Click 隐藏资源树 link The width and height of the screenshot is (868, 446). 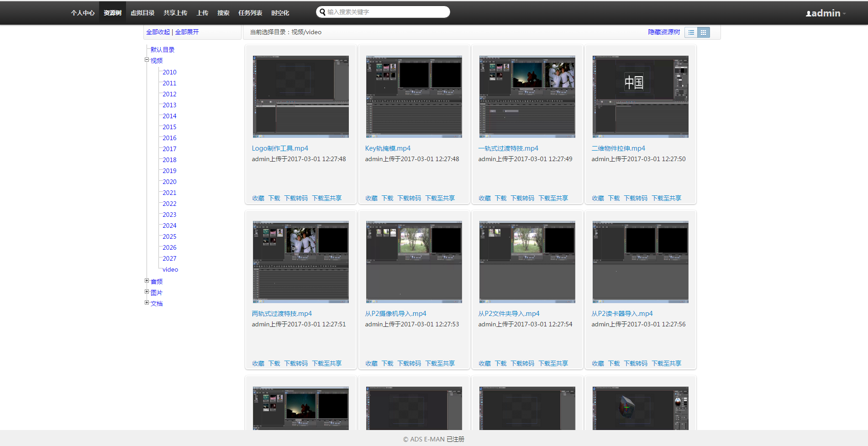[x=664, y=32]
